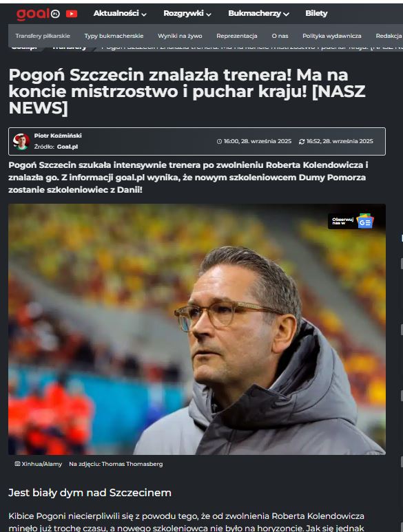Open Wyniki na żywo page

point(180,36)
